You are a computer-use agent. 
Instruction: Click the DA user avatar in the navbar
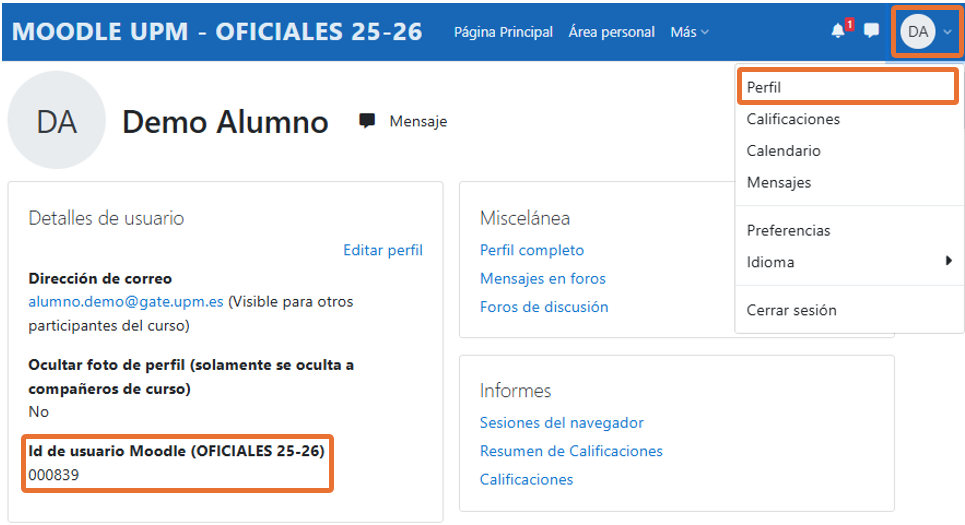click(x=918, y=31)
